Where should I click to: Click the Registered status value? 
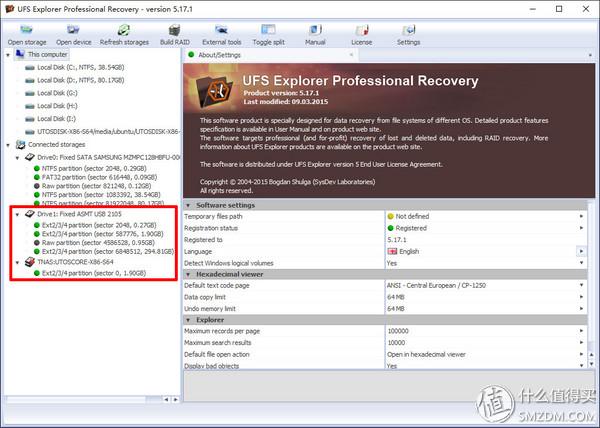point(411,228)
